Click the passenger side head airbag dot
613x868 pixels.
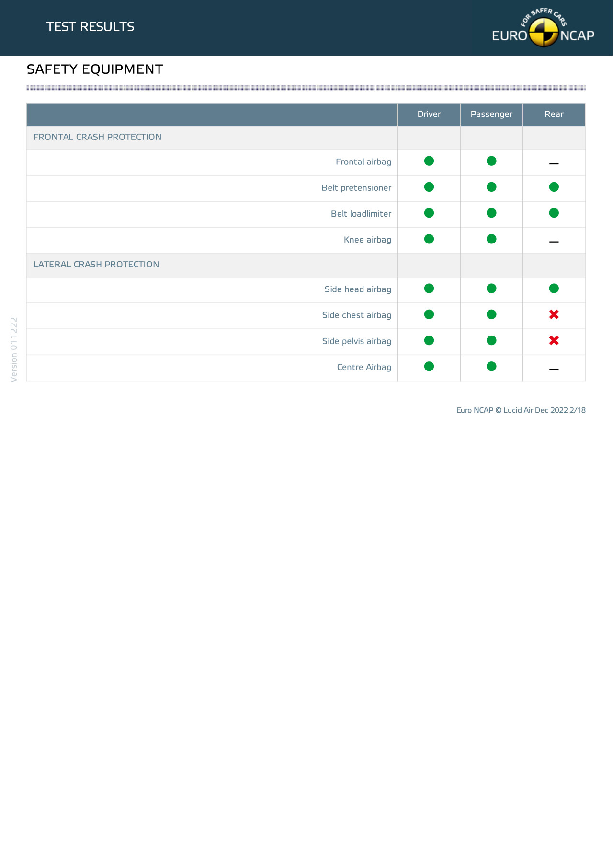(491, 289)
